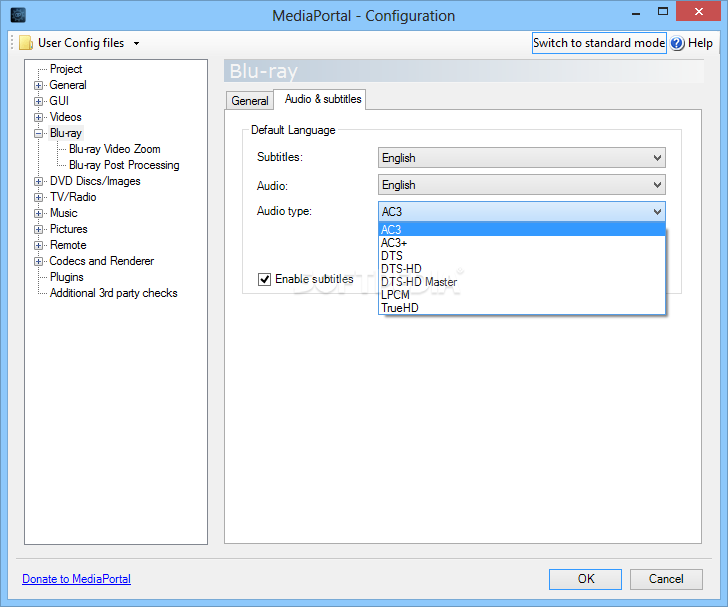This screenshot has height=607, width=728.
Task: Click Switch to standard mode button
Action: 599,43
